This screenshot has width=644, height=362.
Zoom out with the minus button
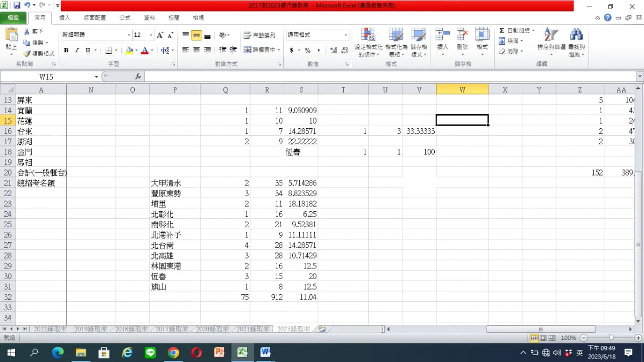[583, 338]
